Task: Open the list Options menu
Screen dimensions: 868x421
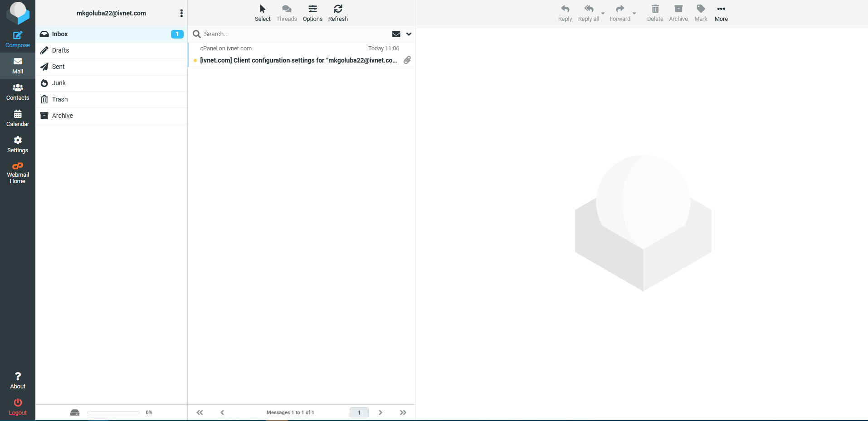Action: point(312,13)
